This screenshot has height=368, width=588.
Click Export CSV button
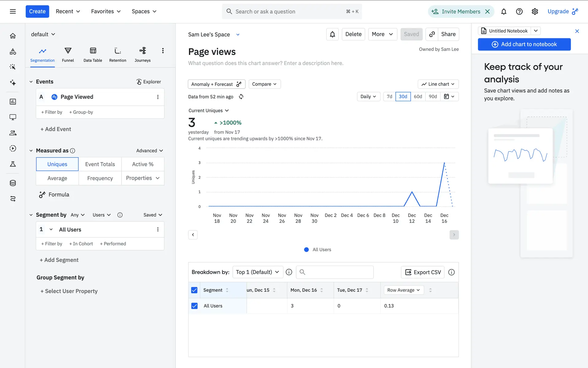(x=423, y=272)
